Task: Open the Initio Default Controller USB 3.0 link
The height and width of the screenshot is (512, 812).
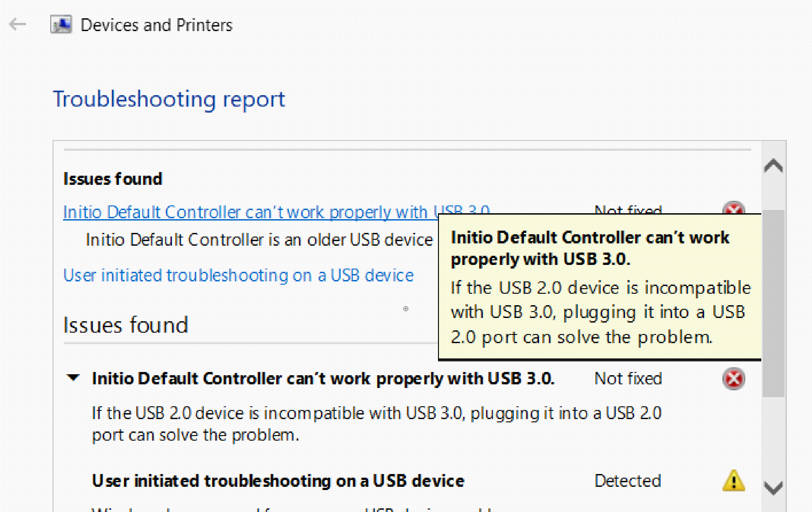Action: [x=247, y=212]
